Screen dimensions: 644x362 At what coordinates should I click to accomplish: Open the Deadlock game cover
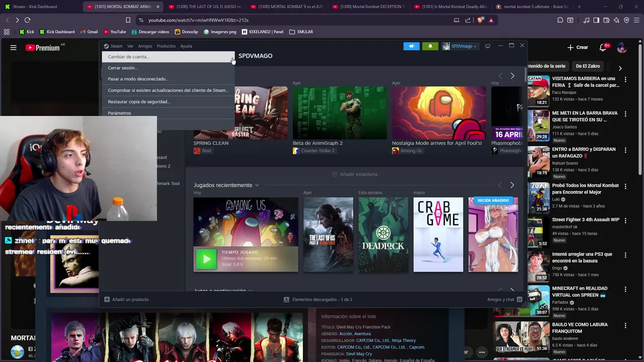(383, 234)
